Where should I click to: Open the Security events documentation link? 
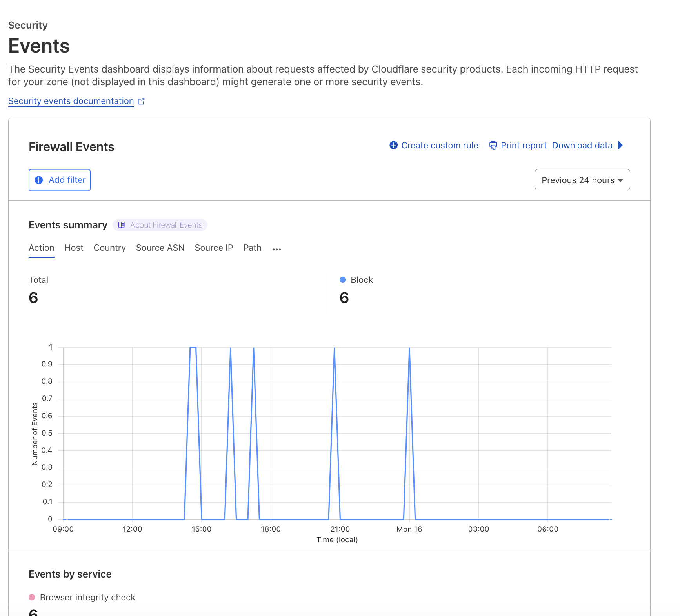click(71, 101)
